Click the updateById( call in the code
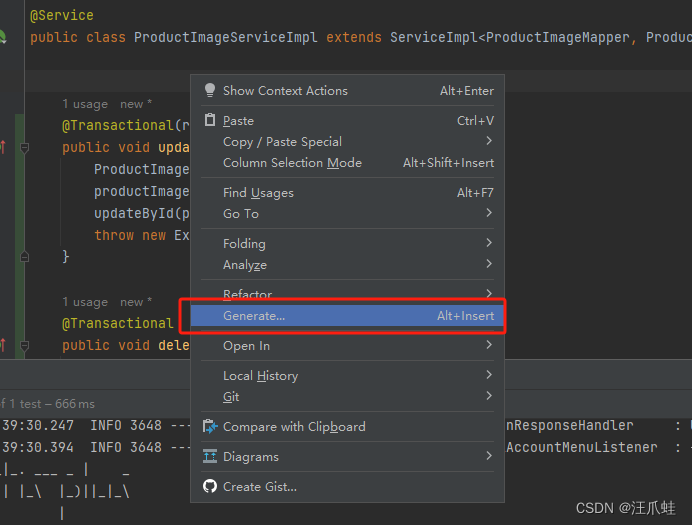692x525 pixels. [138, 214]
